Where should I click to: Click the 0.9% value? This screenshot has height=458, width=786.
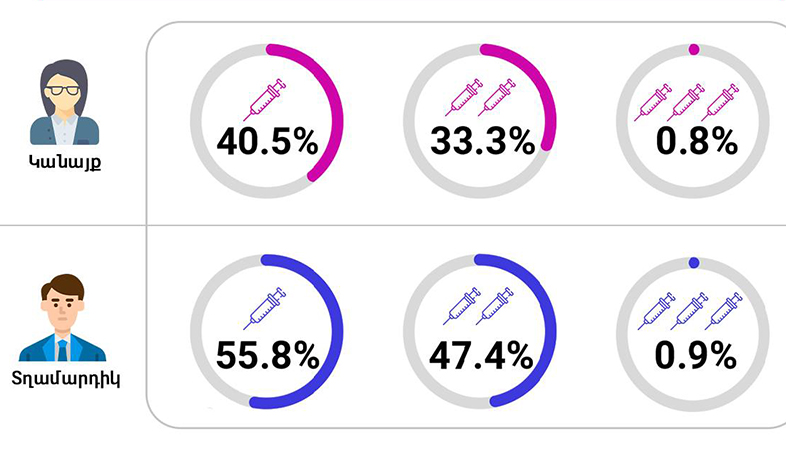(696, 355)
